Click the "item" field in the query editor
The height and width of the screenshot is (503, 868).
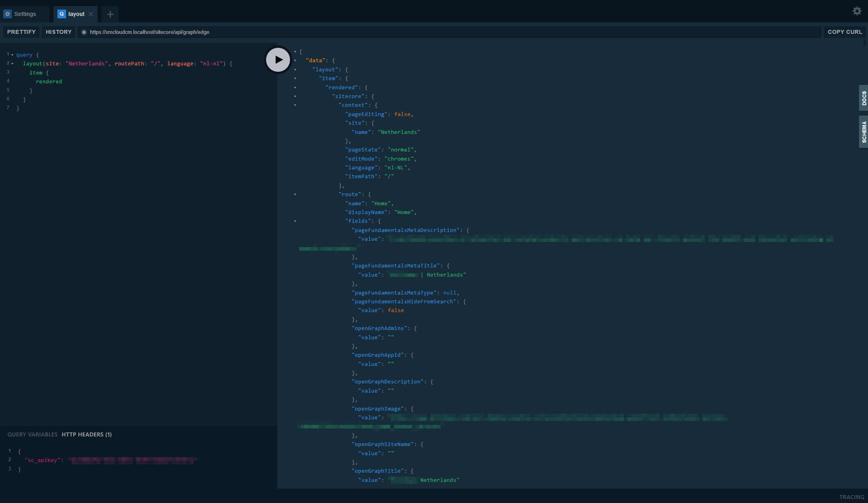coord(36,73)
